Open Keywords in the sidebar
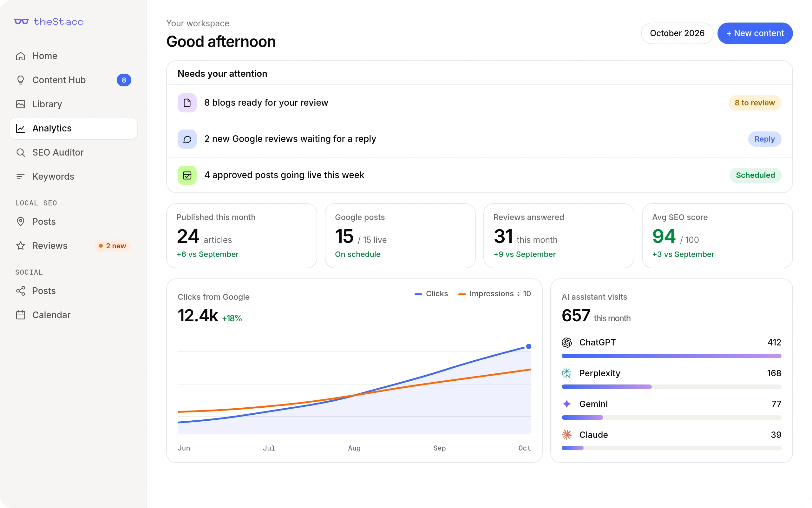Viewport: 812px width, 508px height. pos(73,177)
